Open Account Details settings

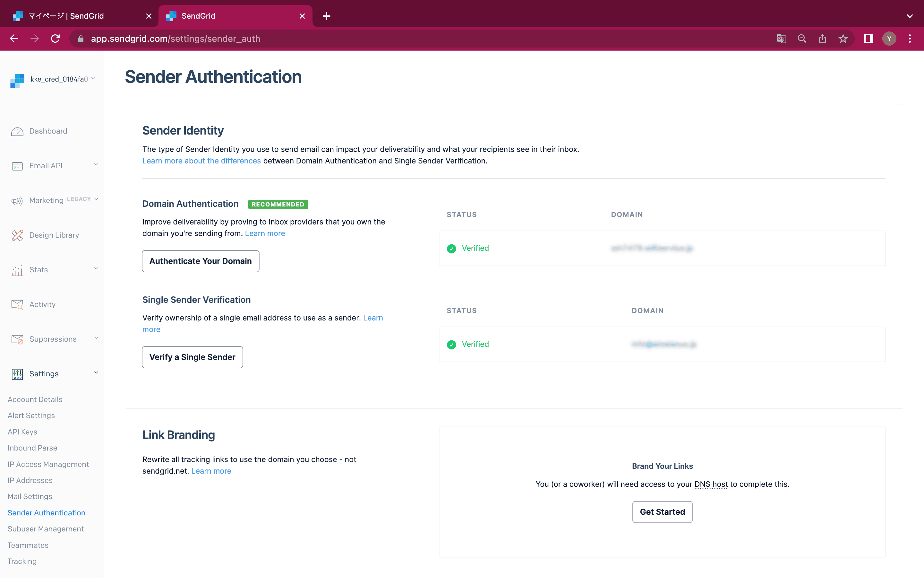coord(35,399)
